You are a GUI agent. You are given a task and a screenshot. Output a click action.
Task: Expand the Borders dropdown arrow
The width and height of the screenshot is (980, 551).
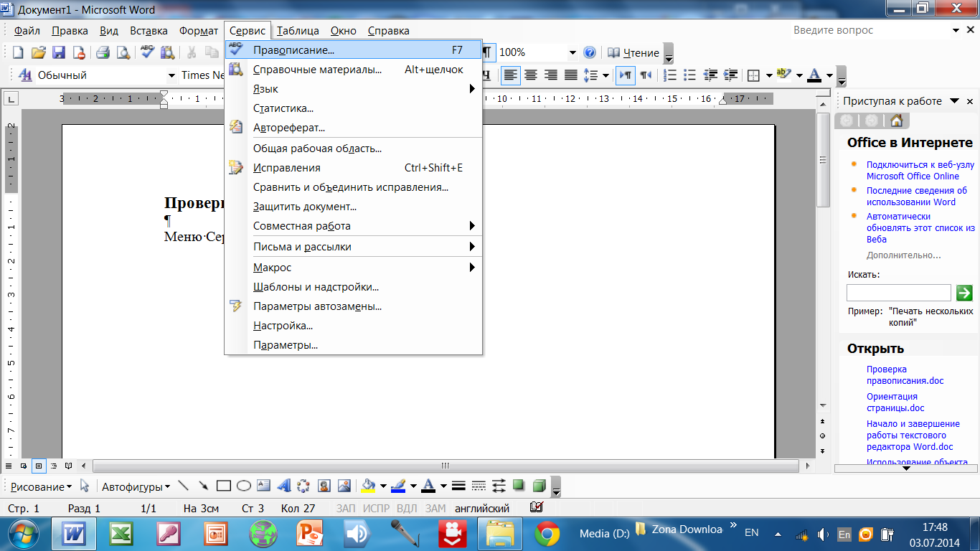tap(768, 75)
